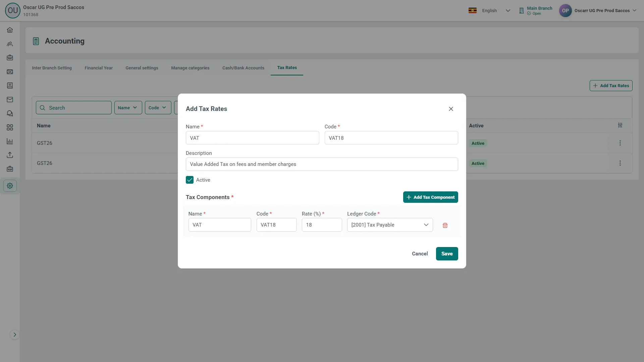Open the upload icon in sidebar
This screenshot has height=362, width=644.
point(10,155)
